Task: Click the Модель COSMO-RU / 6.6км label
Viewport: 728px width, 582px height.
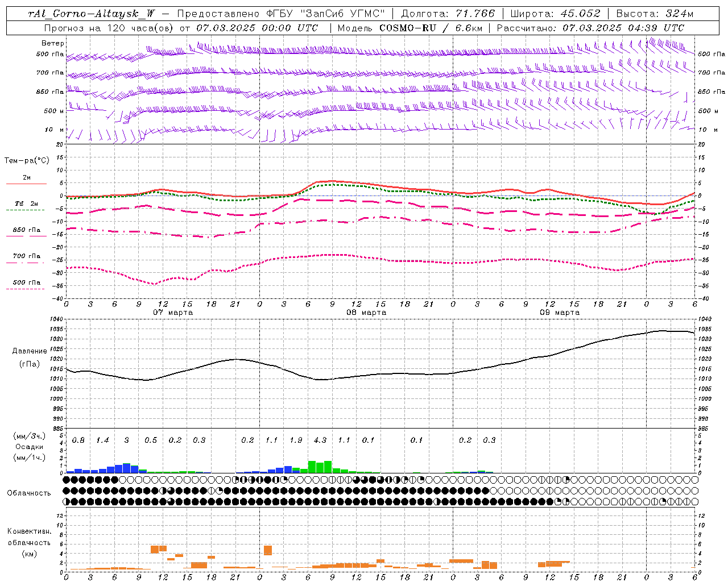Action: (x=409, y=28)
